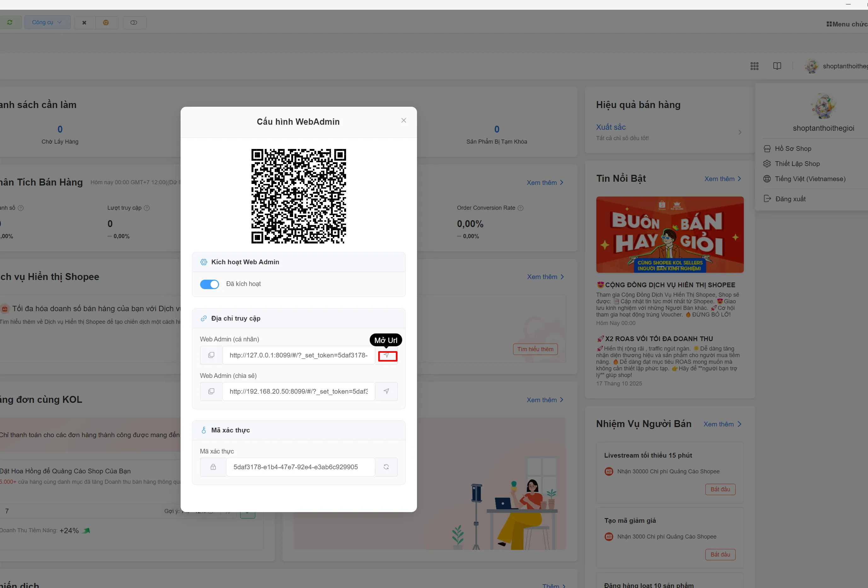This screenshot has height=588, width=868.
Task: Copy the Web Admin (chia sẻ) URL
Action: [x=211, y=391]
